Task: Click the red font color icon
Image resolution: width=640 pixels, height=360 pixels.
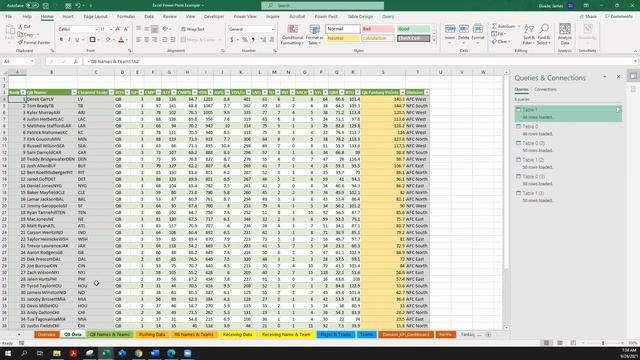Action: click(121, 40)
